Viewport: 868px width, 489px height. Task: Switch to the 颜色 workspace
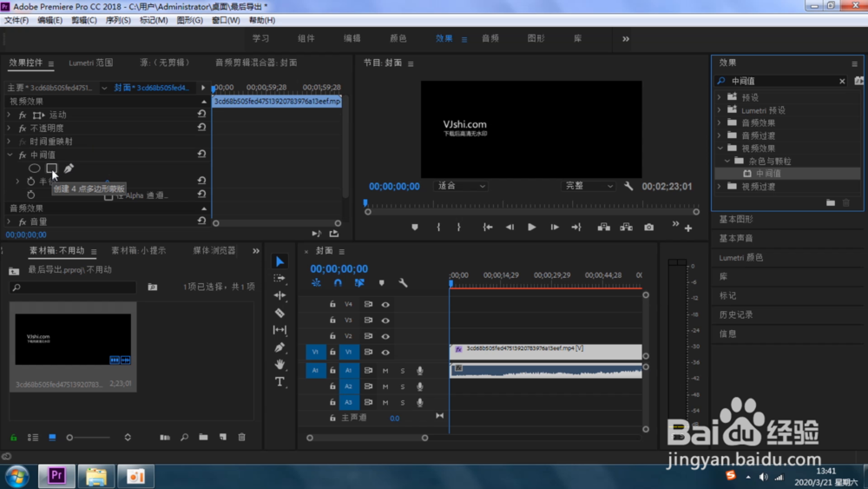[x=398, y=38]
